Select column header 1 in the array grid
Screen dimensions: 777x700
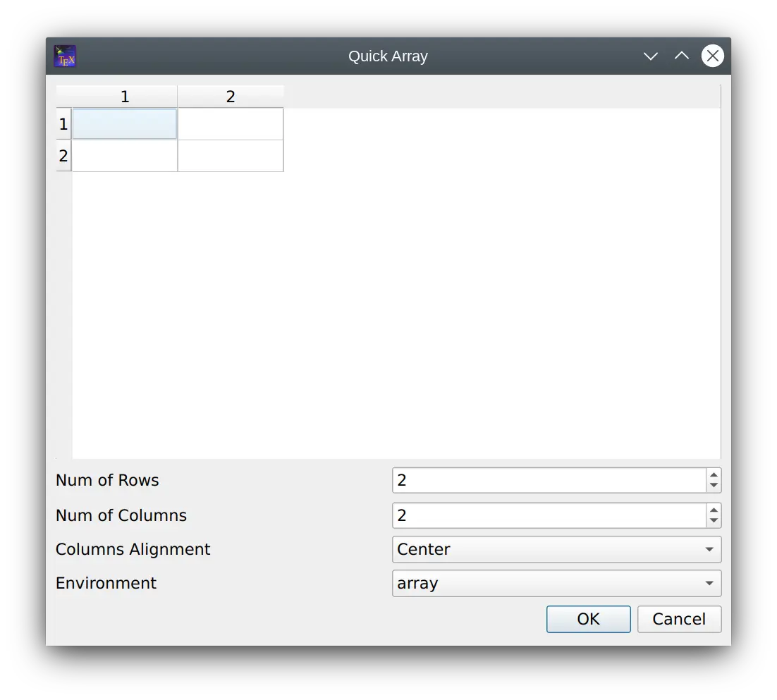(x=125, y=96)
